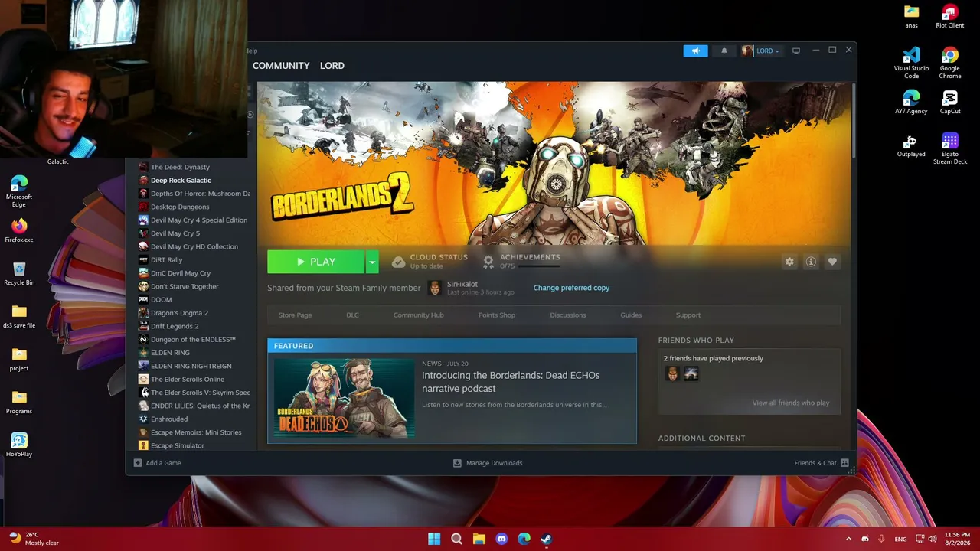Open Windows taskbar Search
The image size is (980, 551).
point(456,539)
